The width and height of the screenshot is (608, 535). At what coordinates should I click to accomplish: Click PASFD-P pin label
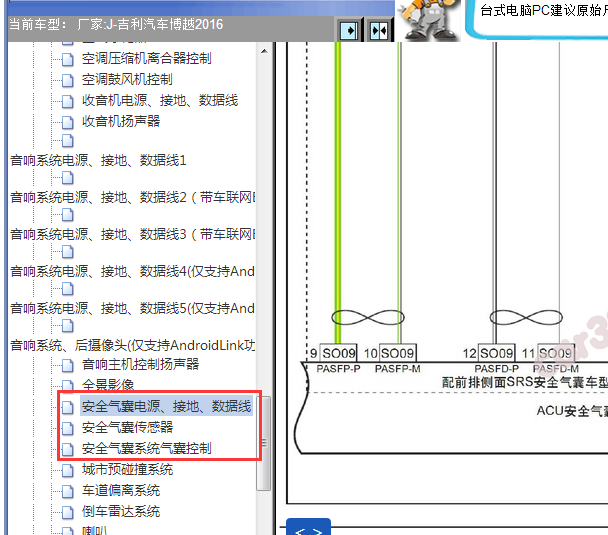[x=496, y=369]
